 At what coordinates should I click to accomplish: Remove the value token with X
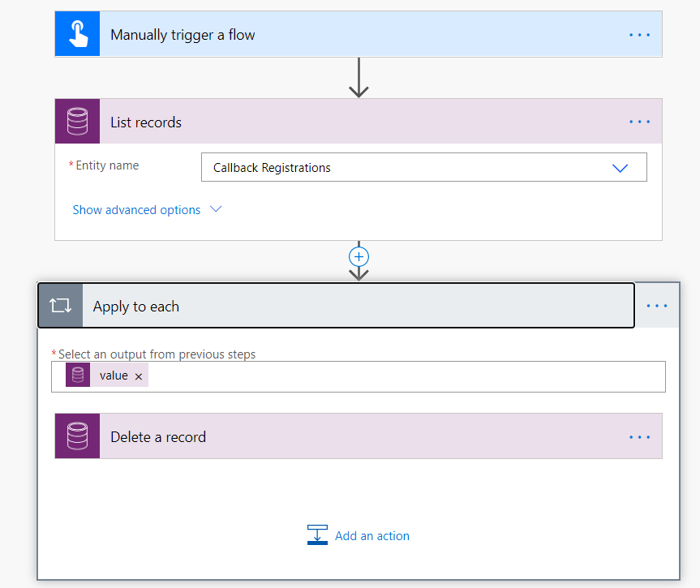point(139,376)
